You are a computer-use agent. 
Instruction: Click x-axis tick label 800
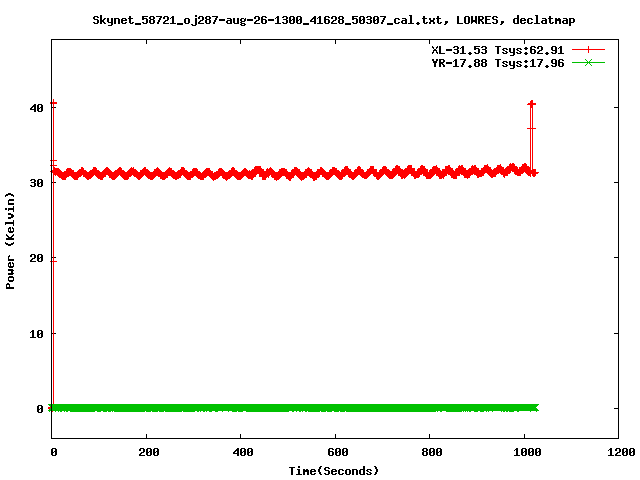point(431,452)
